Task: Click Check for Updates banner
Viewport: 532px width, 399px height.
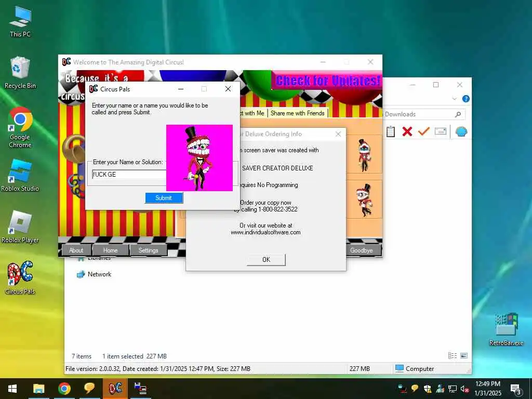Action: tap(327, 81)
